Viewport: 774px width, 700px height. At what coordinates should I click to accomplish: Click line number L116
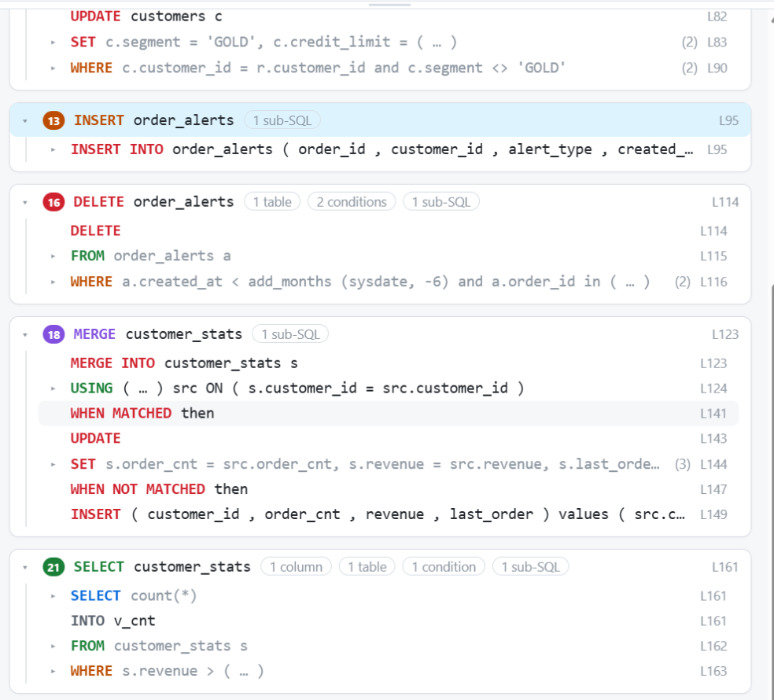713,282
